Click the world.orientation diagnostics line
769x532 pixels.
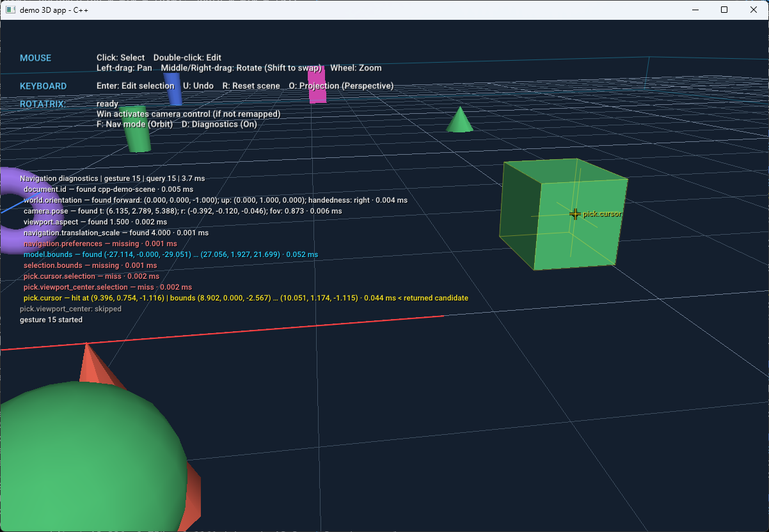coord(215,200)
